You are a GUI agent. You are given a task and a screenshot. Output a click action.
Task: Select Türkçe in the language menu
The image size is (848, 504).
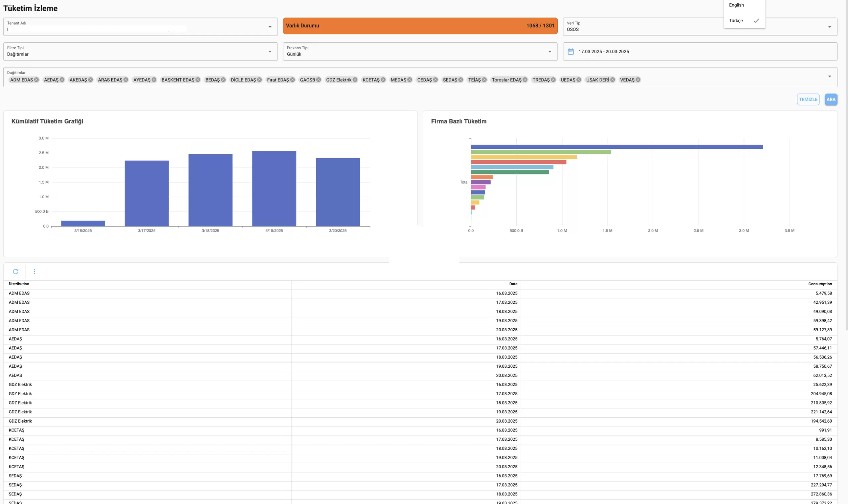[x=736, y=21]
